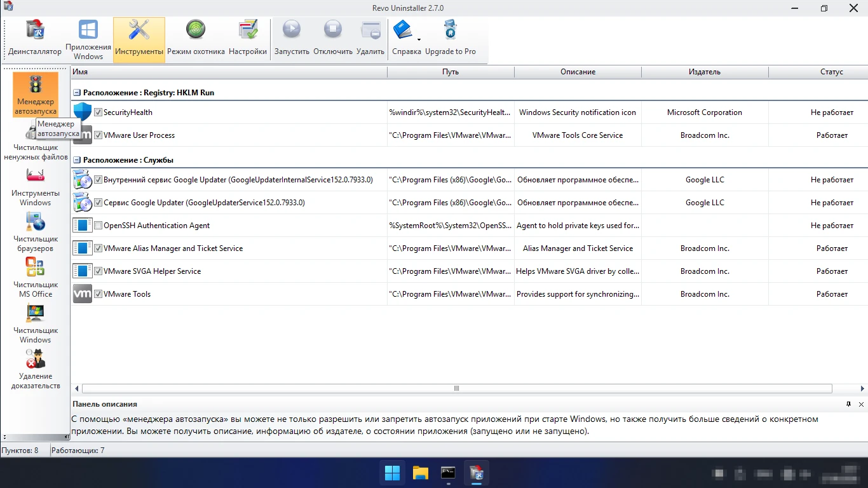Screen dimensions: 868x488
Task: Open the Деинсталлятор toolbar section
Action: (x=35, y=39)
